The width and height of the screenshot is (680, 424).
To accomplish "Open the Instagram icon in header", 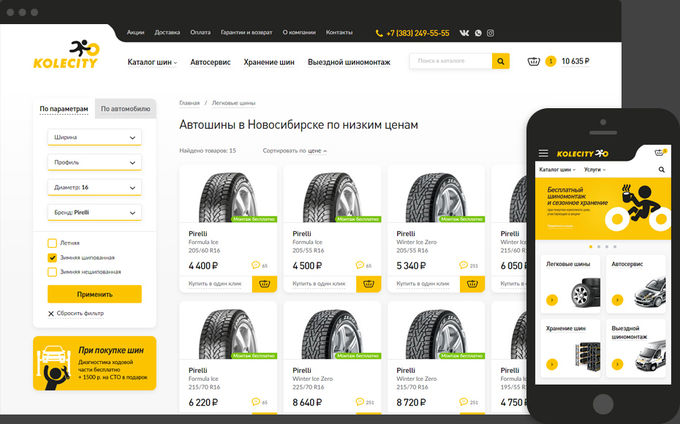I will [x=490, y=33].
